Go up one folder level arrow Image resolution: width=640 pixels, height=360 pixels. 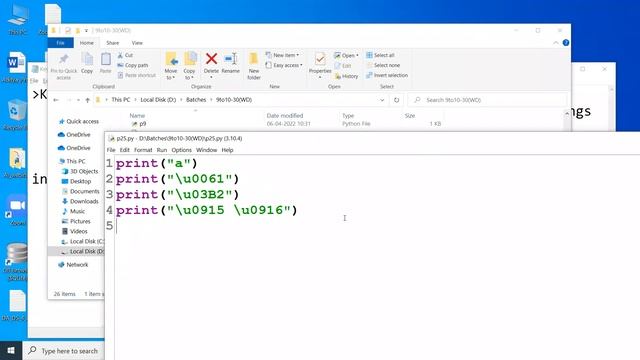87,100
